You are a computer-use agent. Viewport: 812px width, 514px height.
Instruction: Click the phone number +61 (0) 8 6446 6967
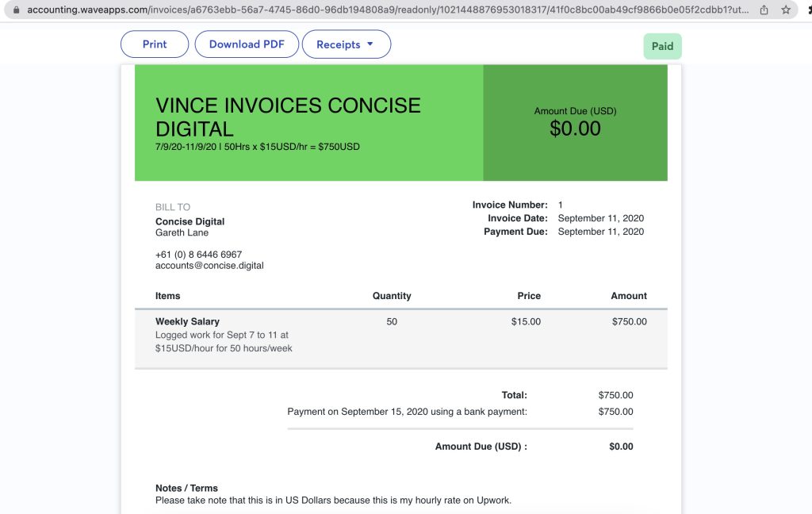point(198,255)
